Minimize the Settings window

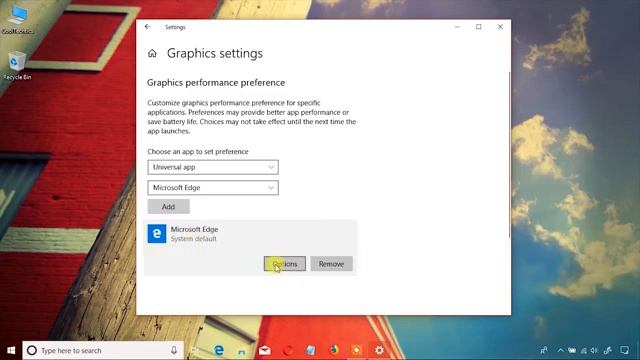point(457,27)
